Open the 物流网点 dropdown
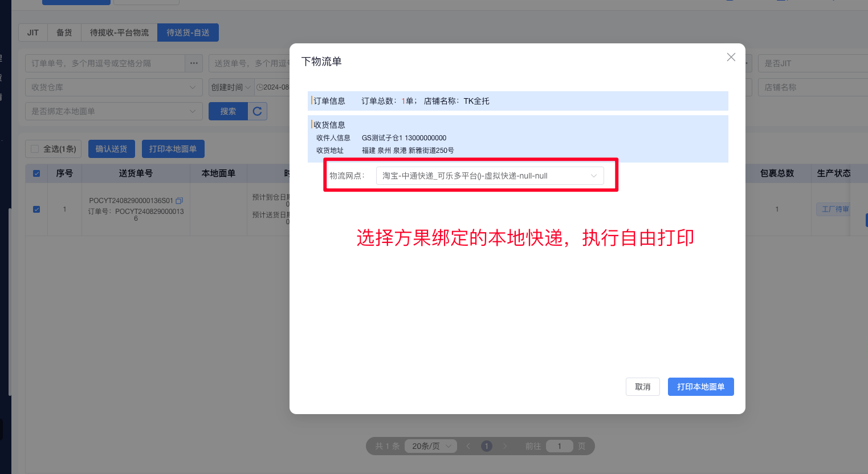Viewport: 868px width, 474px height. click(x=490, y=176)
